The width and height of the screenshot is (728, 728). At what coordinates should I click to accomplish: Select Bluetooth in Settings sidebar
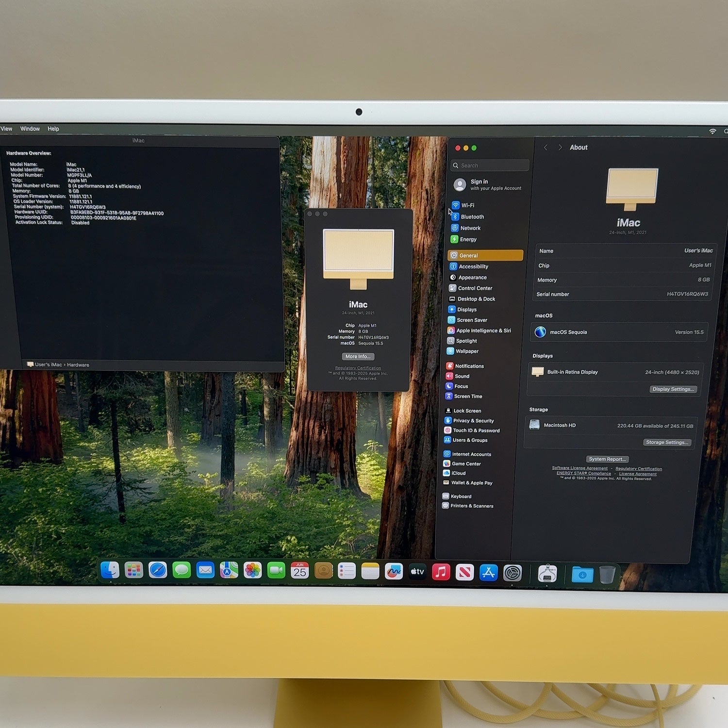(485, 217)
